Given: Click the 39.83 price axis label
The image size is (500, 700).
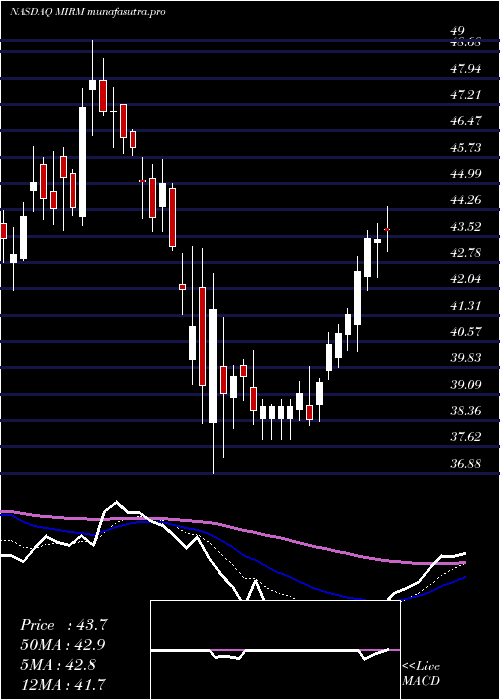Looking at the screenshot, I should (x=466, y=358).
